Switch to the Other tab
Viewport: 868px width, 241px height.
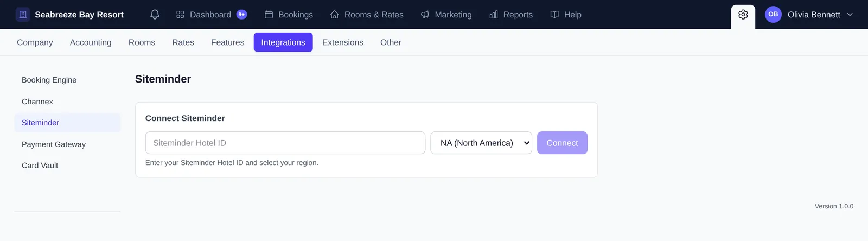[391, 42]
